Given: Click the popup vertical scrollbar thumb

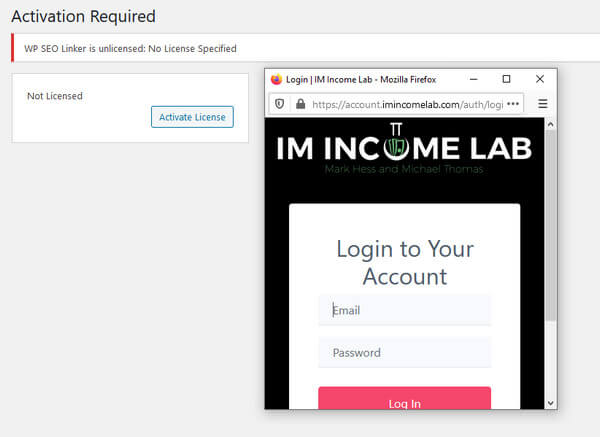Looking at the screenshot, I should click(551, 225).
